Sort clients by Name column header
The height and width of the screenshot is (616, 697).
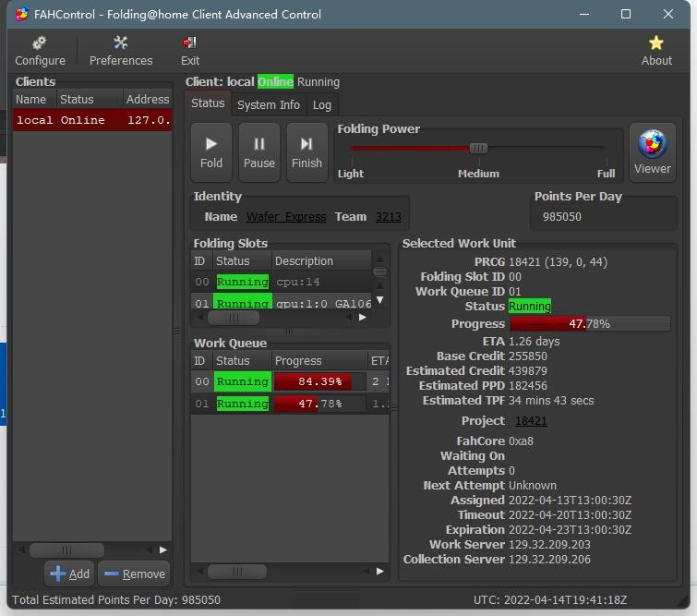pos(34,99)
